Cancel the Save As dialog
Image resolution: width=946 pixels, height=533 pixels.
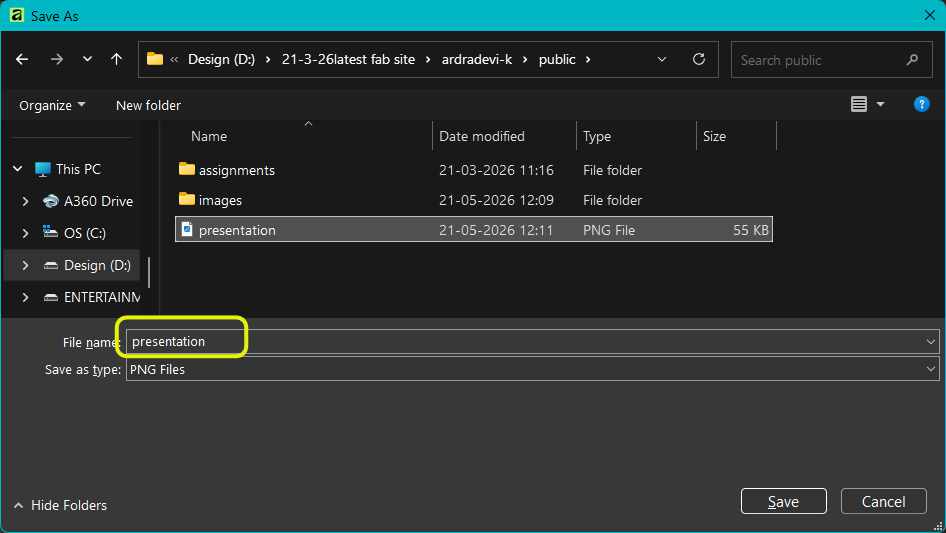click(x=883, y=501)
